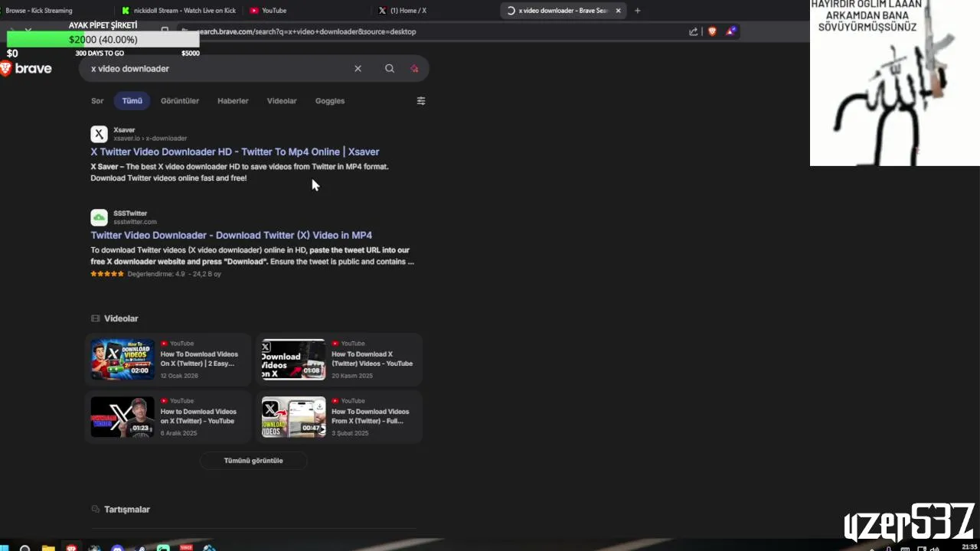Open thumbnail of 00:47 Download Videos
Screen dimensions: 980x551
point(293,416)
